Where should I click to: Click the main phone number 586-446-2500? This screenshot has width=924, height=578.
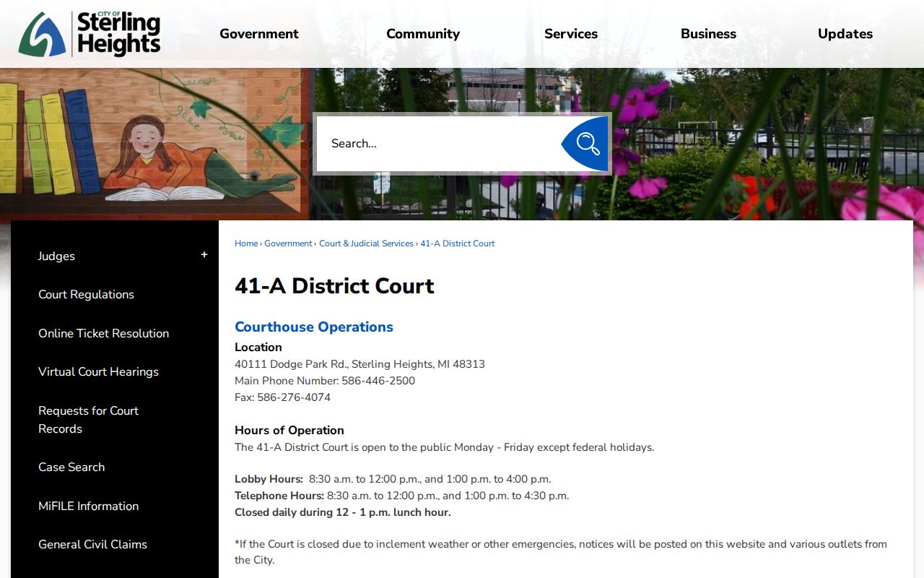pyautogui.click(x=378, y=381)
